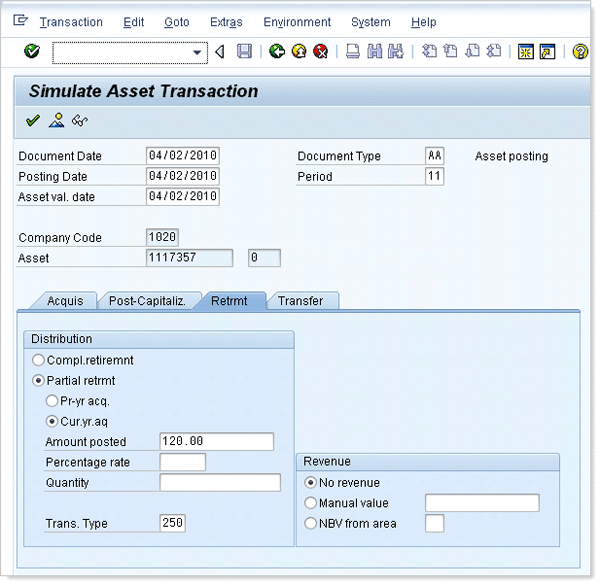Click the Print icon in toolbar

[x=353, y=52]
